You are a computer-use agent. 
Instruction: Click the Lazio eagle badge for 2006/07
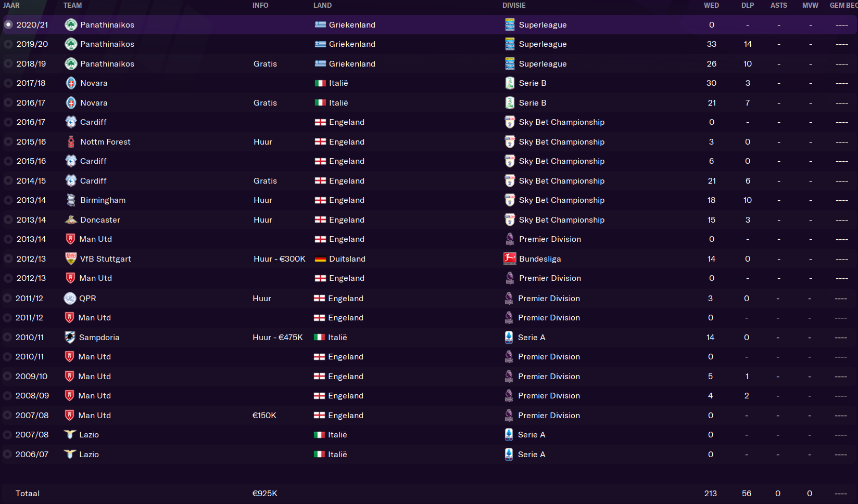tap(70, 454)
